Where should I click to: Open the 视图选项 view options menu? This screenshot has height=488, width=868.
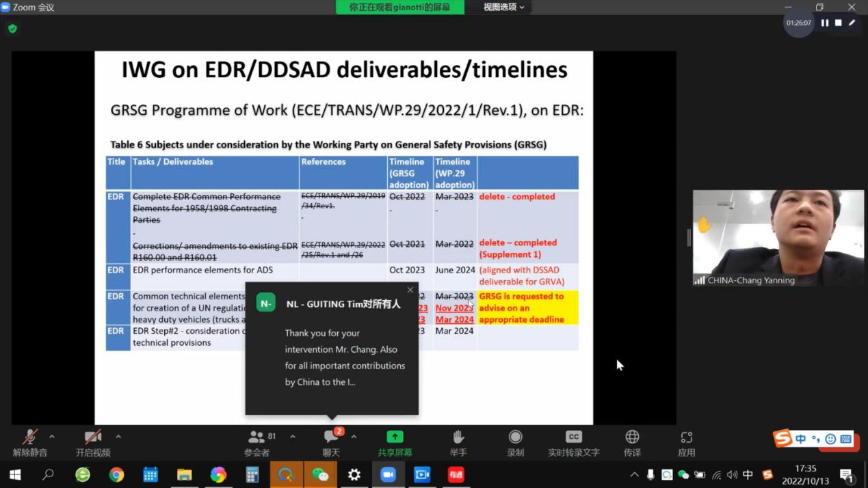click(x=503, y=7)
